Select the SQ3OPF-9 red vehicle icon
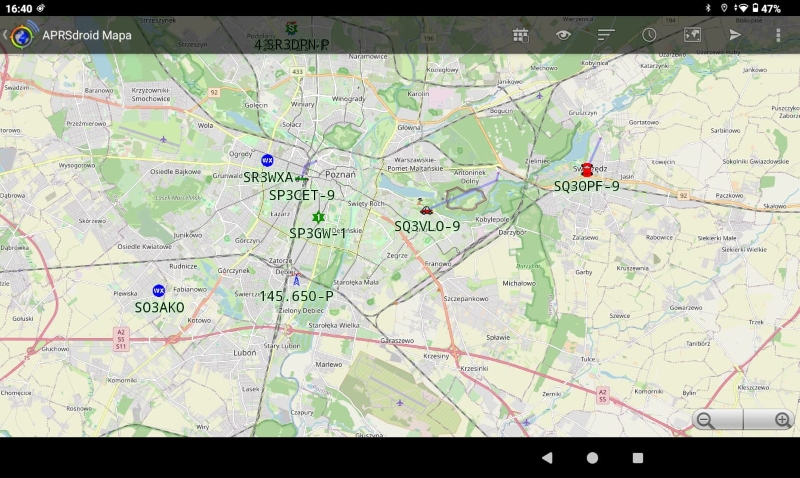This screenshot has height=478, width=800. 587,170
